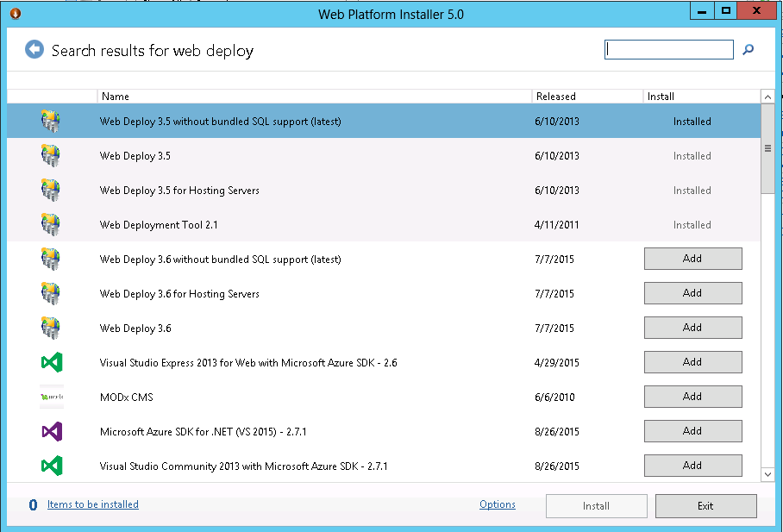Add Microsoft Azure SDK for .NET 2.7.1
The height and width of the screenshot is (532, 783).
[692, 431]
